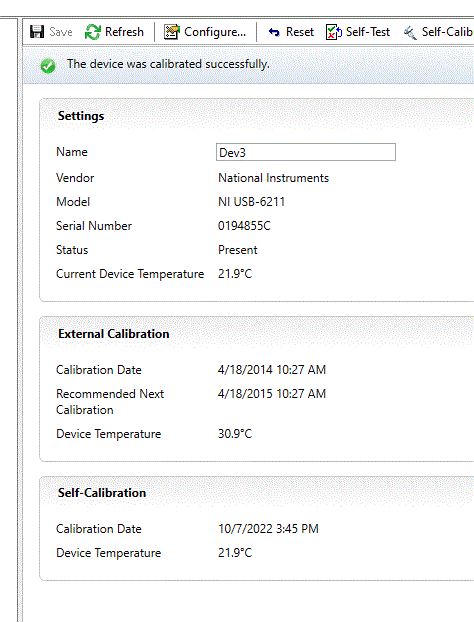Click the Current Device Temperature label

[130, 274]
